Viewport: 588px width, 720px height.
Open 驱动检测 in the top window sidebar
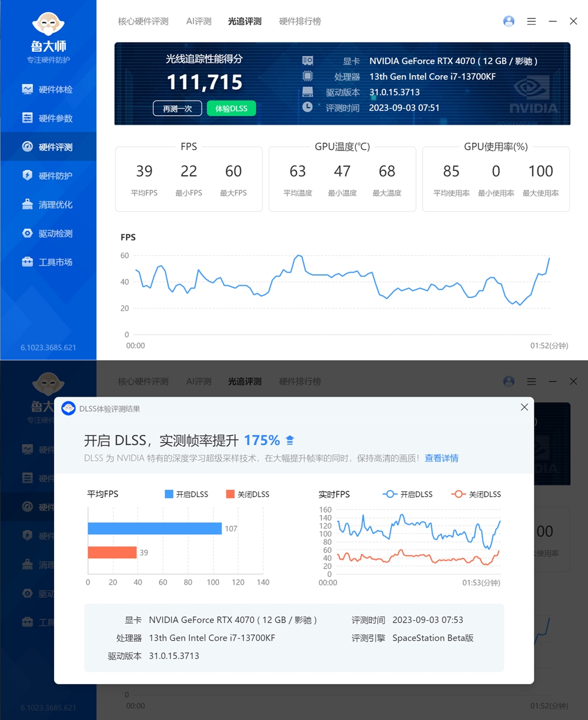pyautogui.click(x=48, y=233)
